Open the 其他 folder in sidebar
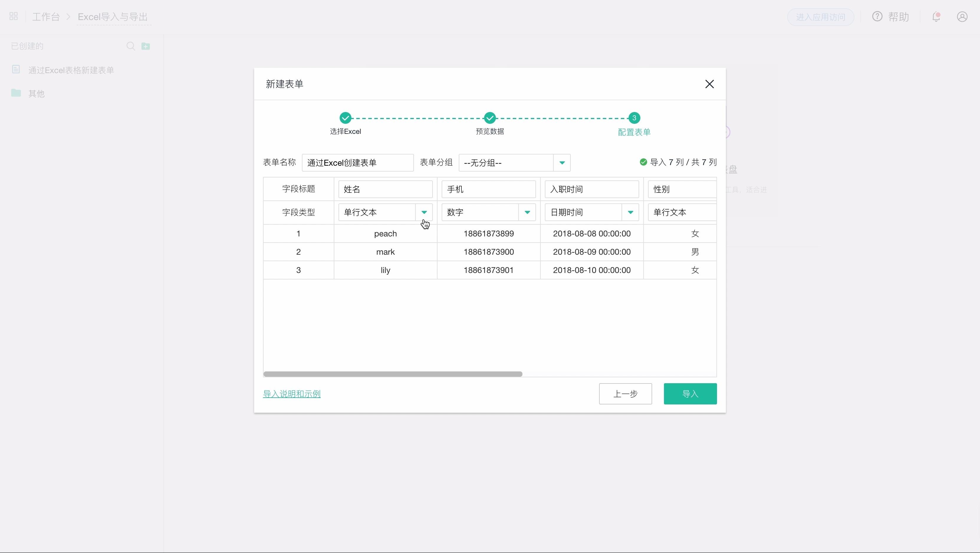This screenshot has height=553, width=980. [37, 93]
